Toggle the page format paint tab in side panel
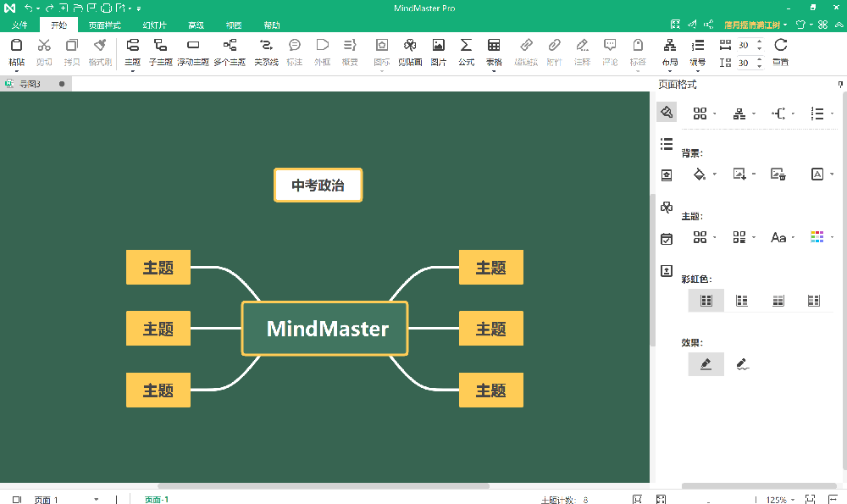The height and width of the screenshot is (504, 847). 667,113
